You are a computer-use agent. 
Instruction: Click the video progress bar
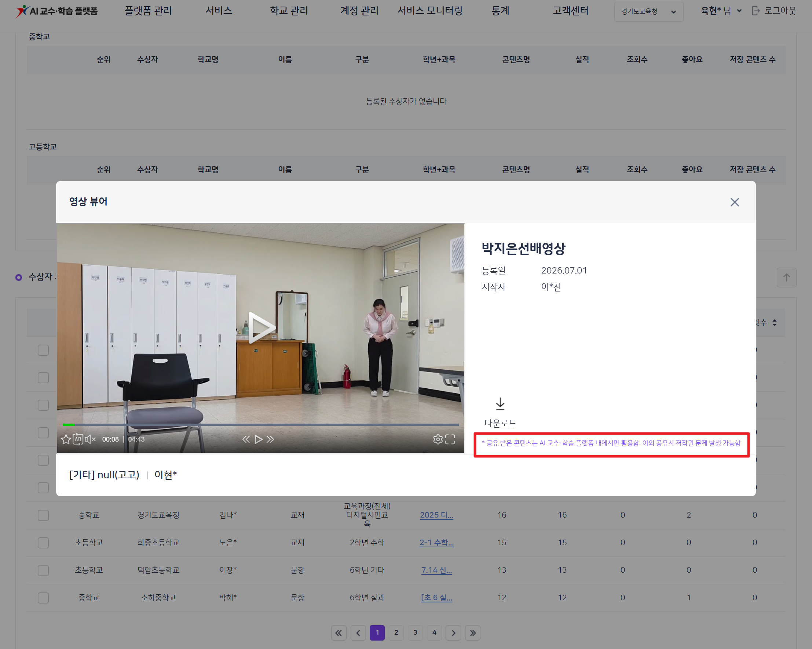(x=260, y=425)
